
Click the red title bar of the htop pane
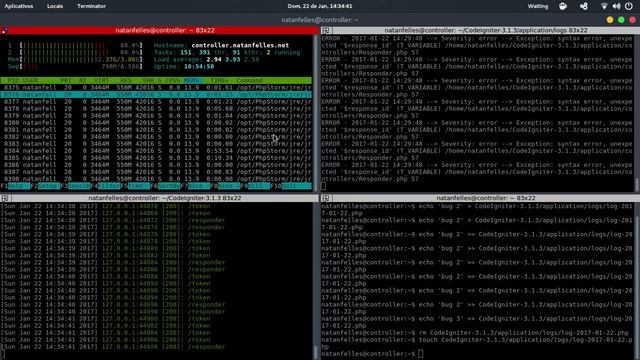point(159,30)
